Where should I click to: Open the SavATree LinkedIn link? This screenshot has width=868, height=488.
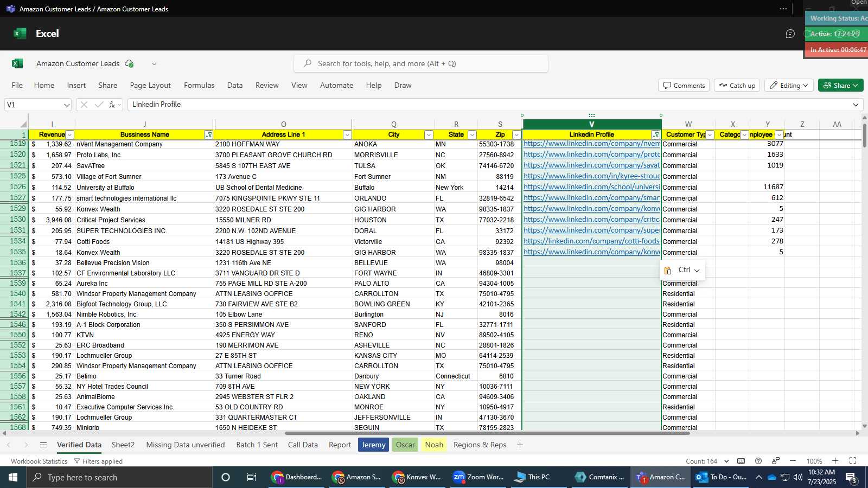click(592, 165)
